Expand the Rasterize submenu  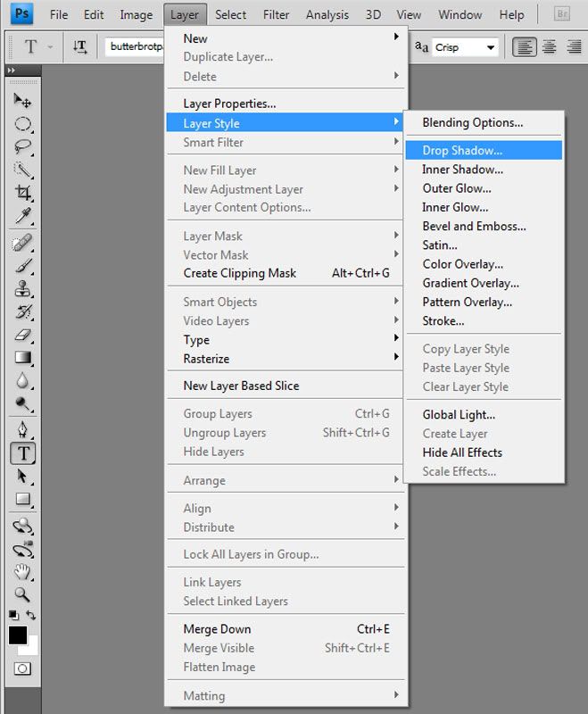pos(285,359)
